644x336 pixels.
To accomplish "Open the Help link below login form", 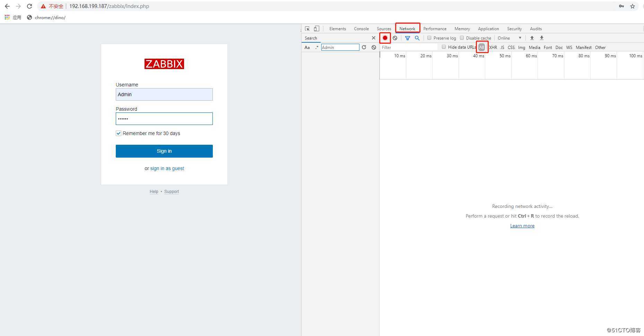I will pos(154,192).
